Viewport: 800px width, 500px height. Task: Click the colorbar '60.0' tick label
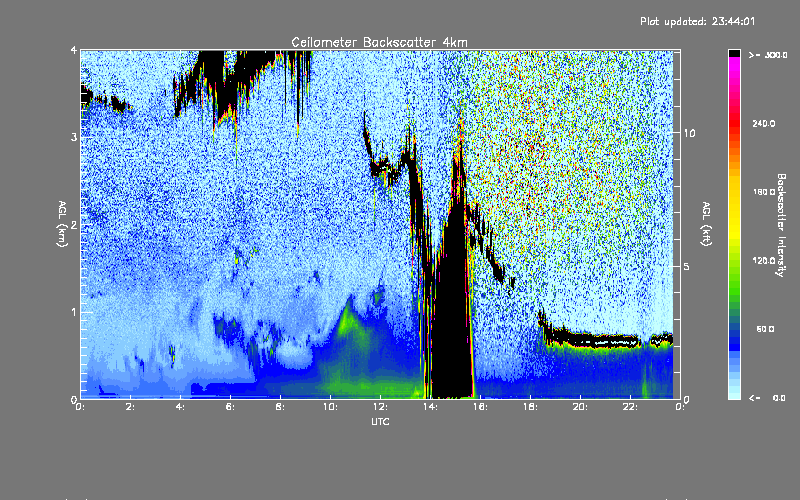pyautogui.click(x=765, y=329)
